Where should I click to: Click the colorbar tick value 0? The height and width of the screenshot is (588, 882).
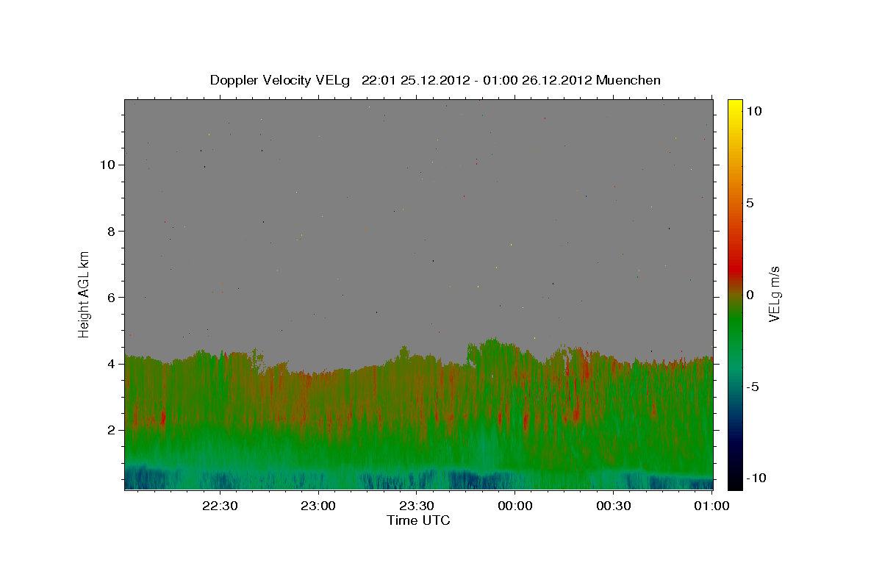(x=750, y=295)
